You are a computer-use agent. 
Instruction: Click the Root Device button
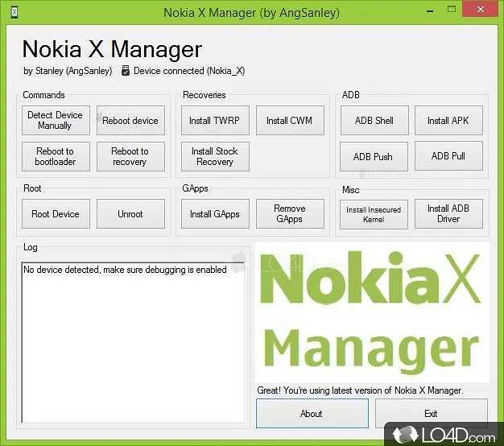[x=56, y=213]
